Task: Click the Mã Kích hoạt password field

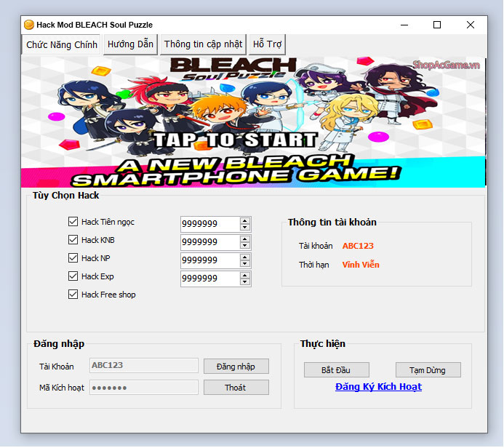Action: [144, 387]
